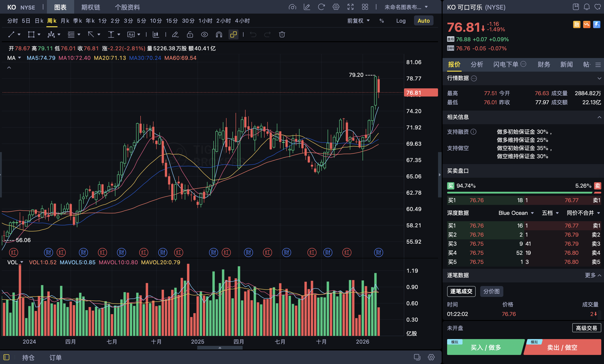Click the refresh chart icon

coord(321,7)
